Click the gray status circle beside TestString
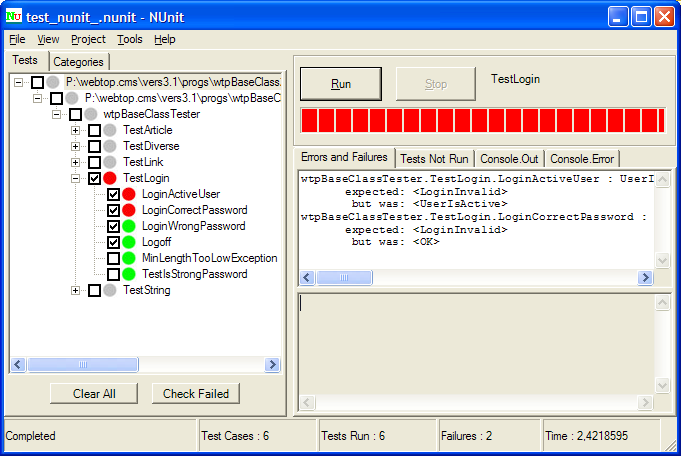 (110, 290)
